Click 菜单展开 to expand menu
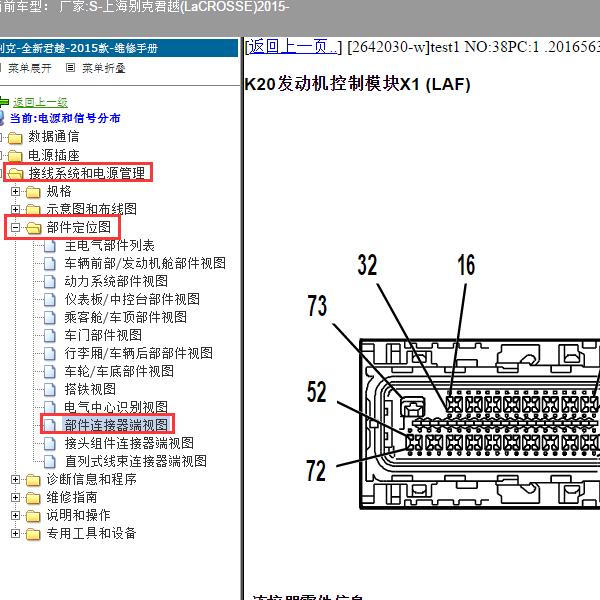 (x=30, y=68)
